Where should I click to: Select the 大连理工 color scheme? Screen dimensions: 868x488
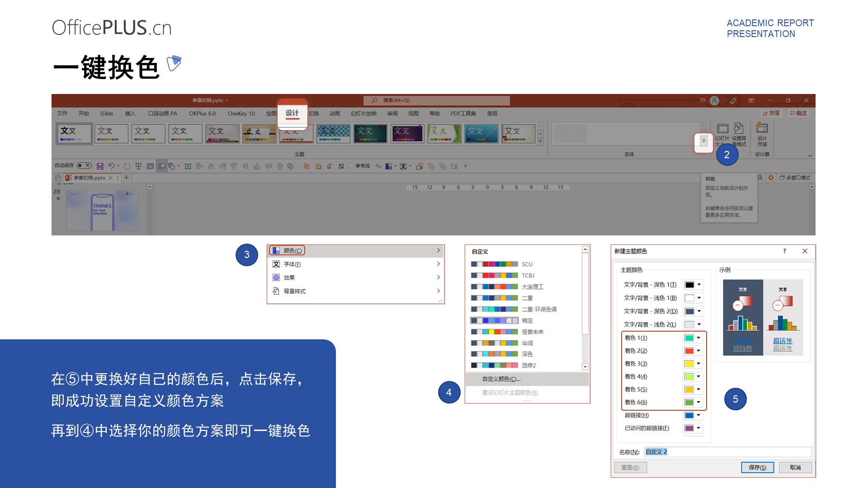[507, 287]
